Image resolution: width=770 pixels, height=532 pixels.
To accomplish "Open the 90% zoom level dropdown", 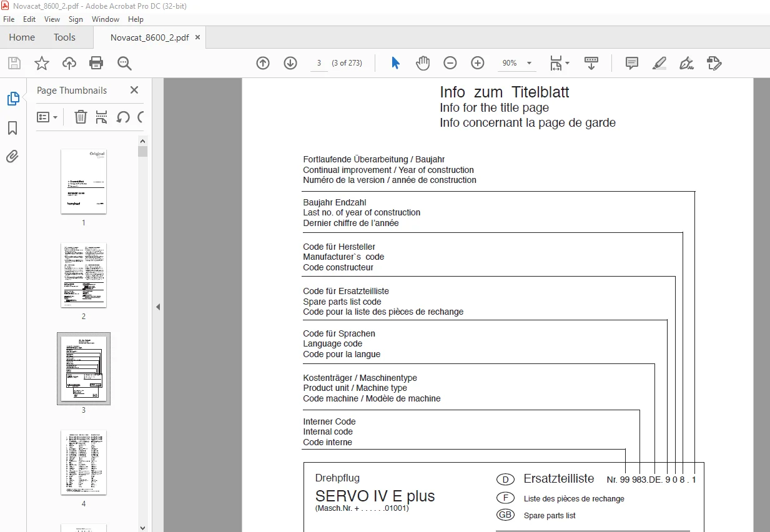I will pyautogui.click(x=516, y=63).
